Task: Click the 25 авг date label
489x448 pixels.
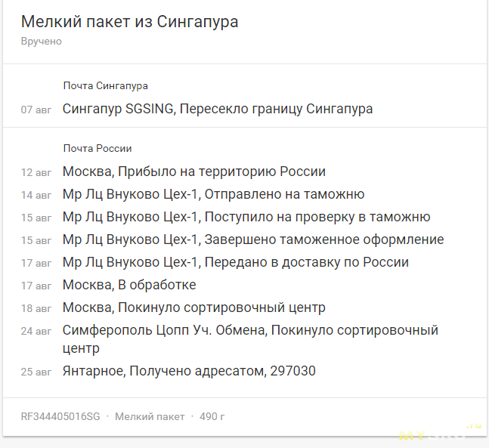Action: (36, 372)
